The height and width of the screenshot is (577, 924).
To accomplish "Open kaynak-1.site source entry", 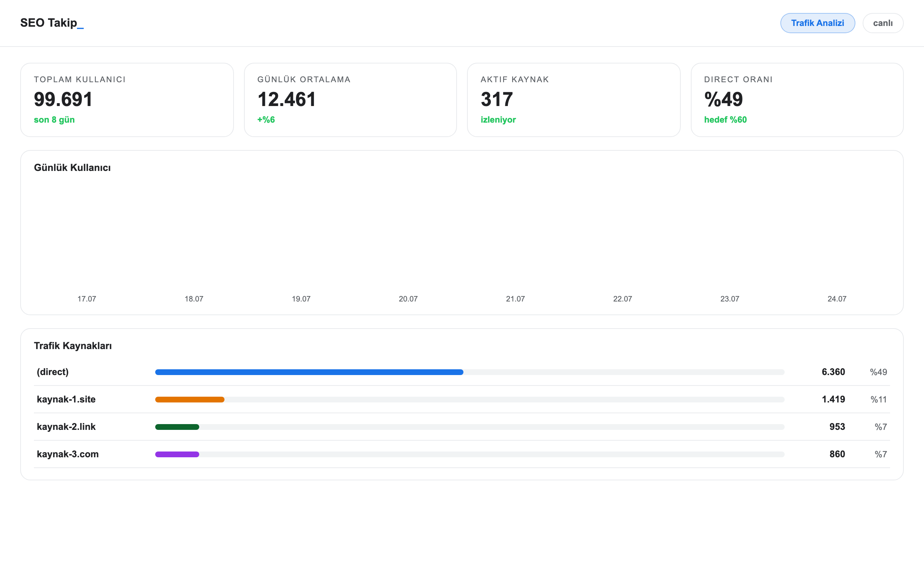I will pyautogui.click(x=462, y=400).
